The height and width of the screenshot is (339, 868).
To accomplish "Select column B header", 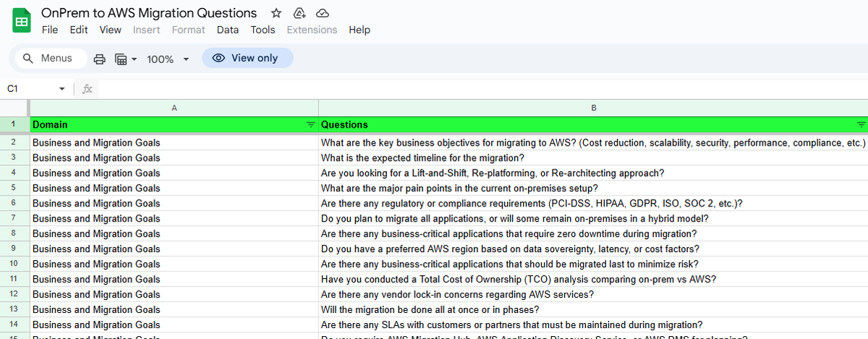I will tap(593, 108).
